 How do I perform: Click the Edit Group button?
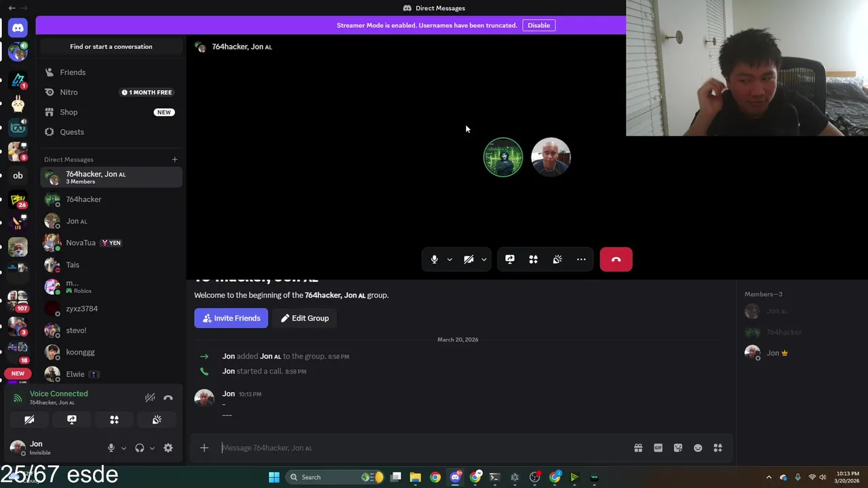(305, 318)
